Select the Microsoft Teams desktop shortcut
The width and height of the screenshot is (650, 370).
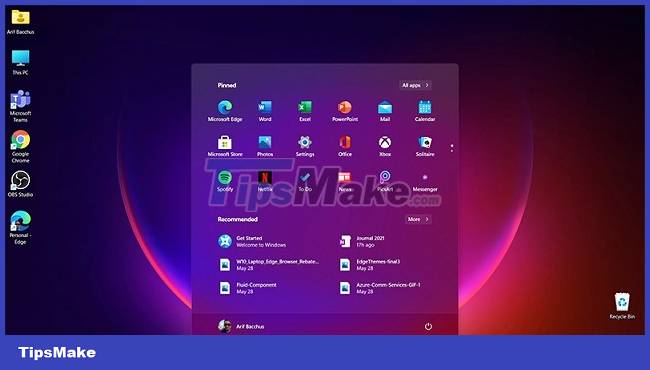click(20, 106)
